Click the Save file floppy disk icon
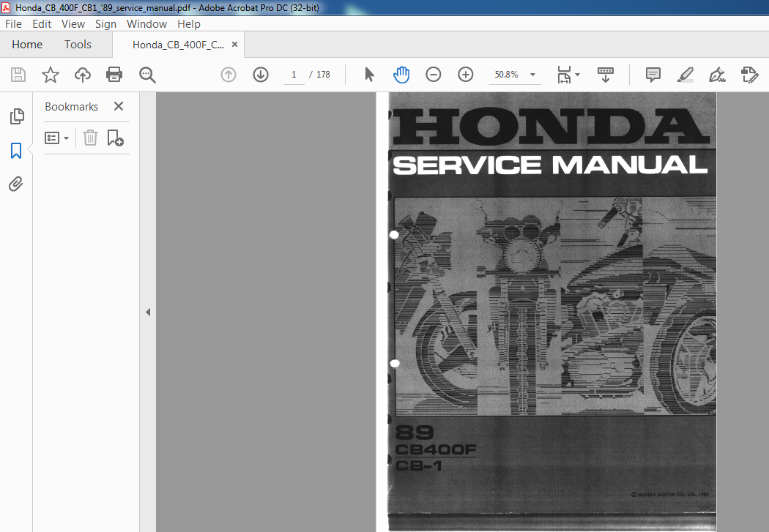 [18, 75]
